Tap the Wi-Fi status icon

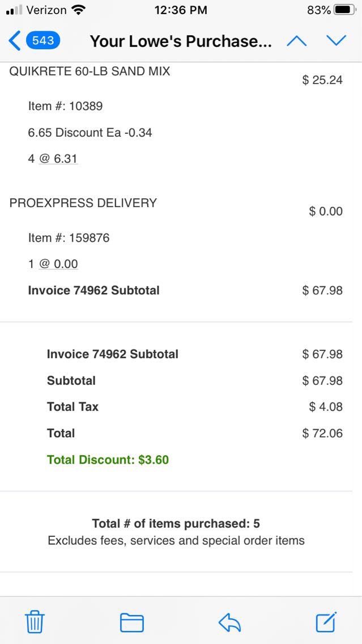click(x=79, y=10)
